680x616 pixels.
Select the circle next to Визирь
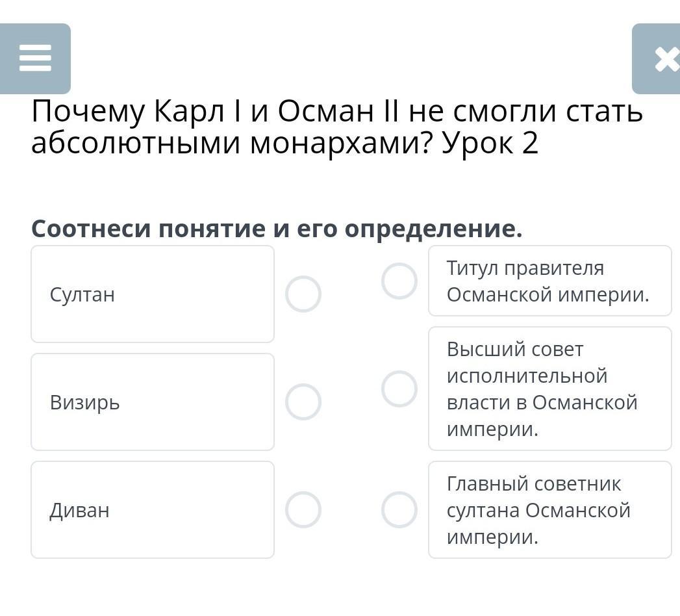click(303, 402)
